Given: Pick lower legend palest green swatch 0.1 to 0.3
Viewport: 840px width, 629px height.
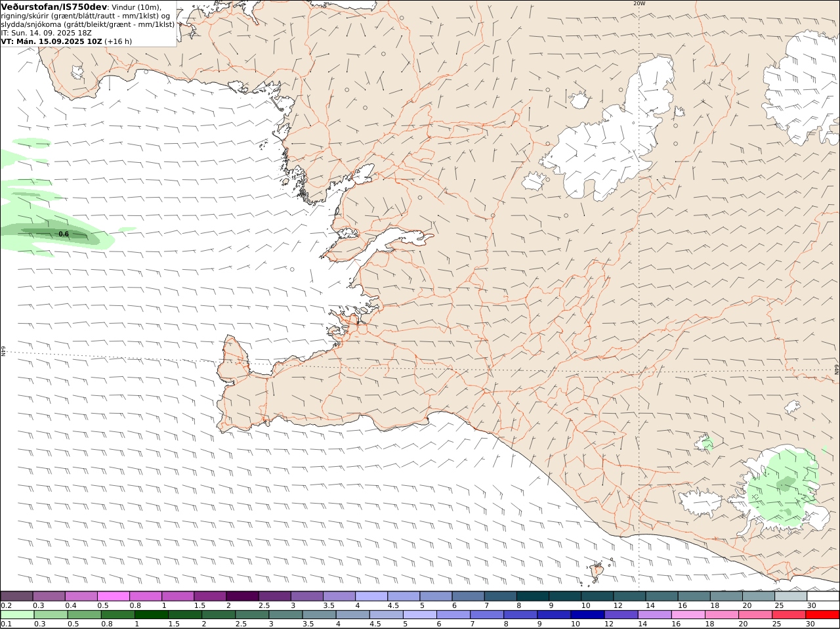Looking at the screenshot, I should [x=17, y=615].
